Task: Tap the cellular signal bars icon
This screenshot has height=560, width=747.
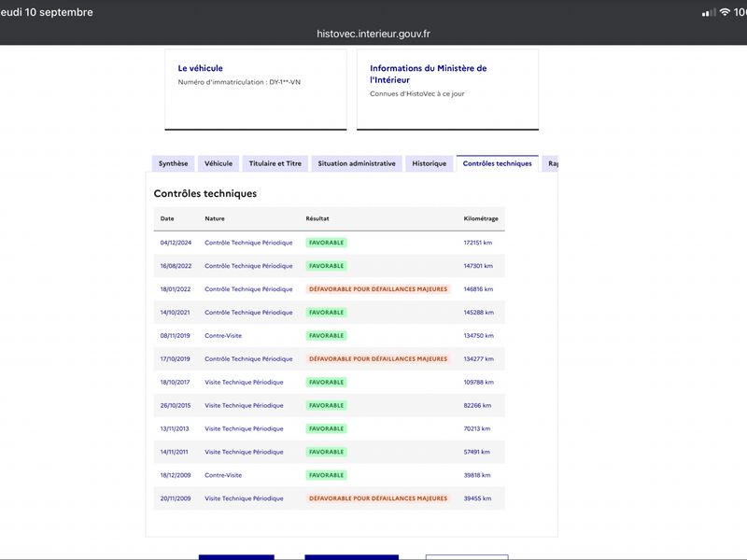Action: [709, 12]
